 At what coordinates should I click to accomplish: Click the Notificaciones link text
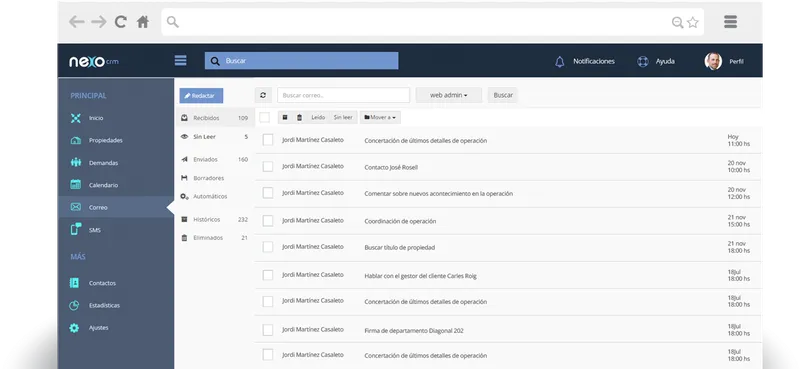(x=594, y=61)
